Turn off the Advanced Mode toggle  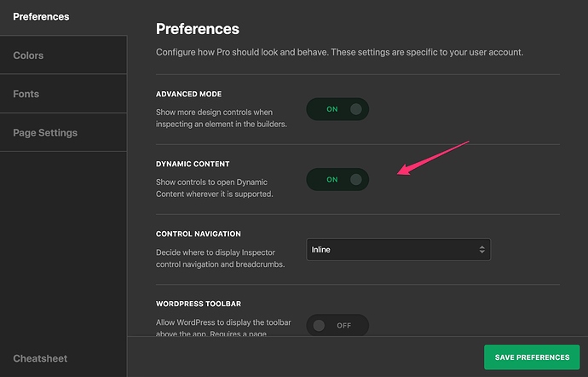(x=337, y=109)
